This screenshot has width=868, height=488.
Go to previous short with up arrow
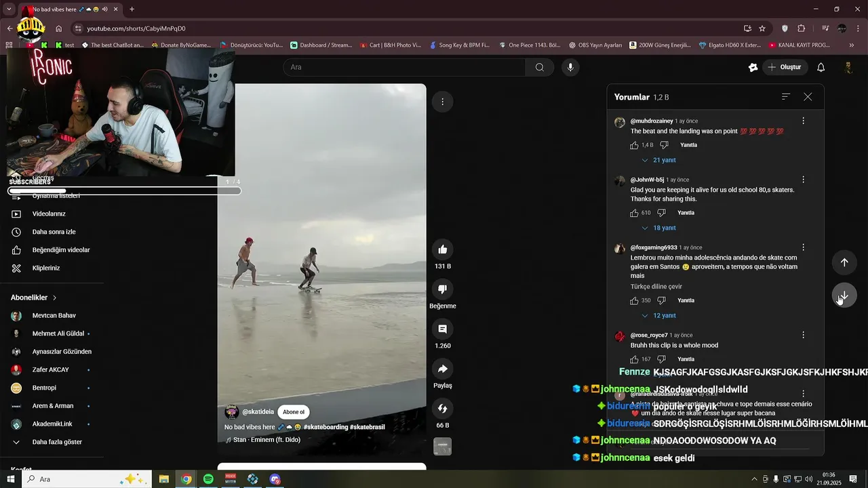(x=844, y=262)
